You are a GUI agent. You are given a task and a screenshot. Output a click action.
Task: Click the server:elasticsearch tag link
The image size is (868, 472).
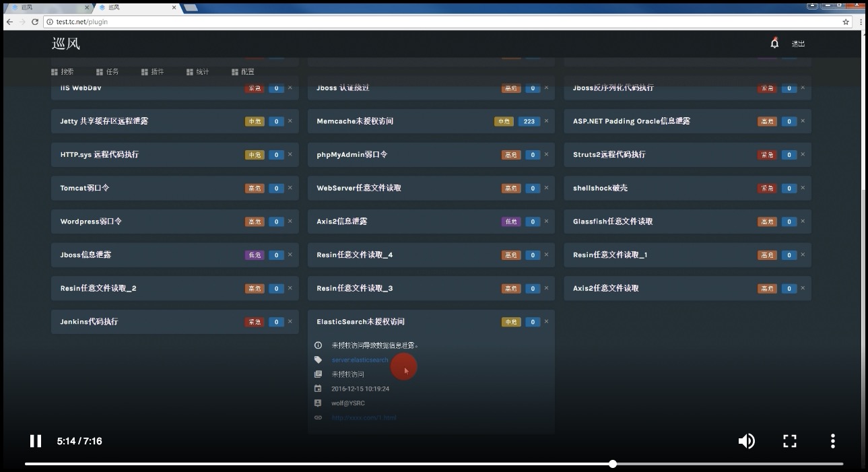[x=360, y=360]
